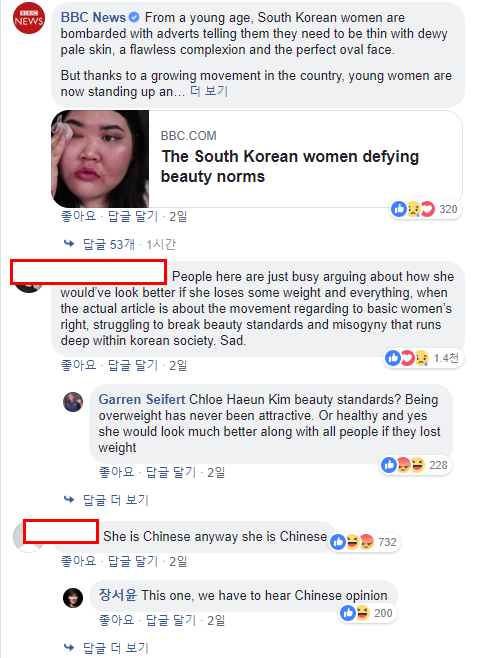Click Garren Seifert's profile picture
The height and width of the screenshot is (658, 487).
click(x=73, y=402)
